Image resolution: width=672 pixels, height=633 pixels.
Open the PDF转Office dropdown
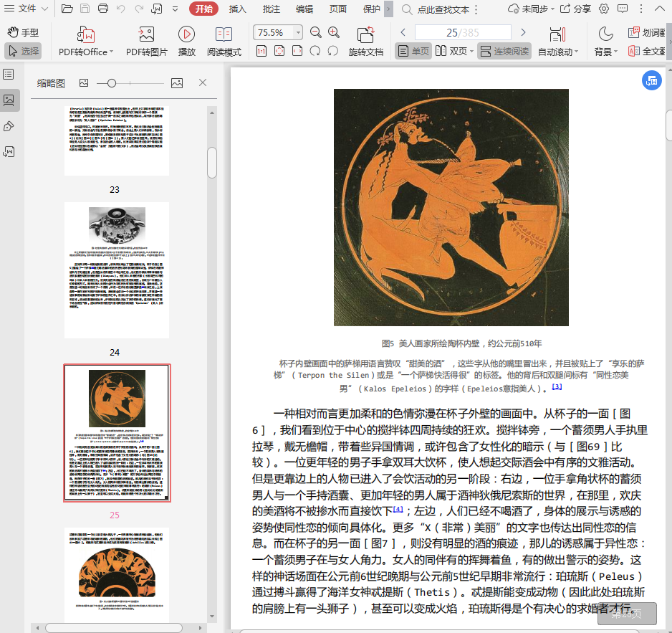[86, 41]
